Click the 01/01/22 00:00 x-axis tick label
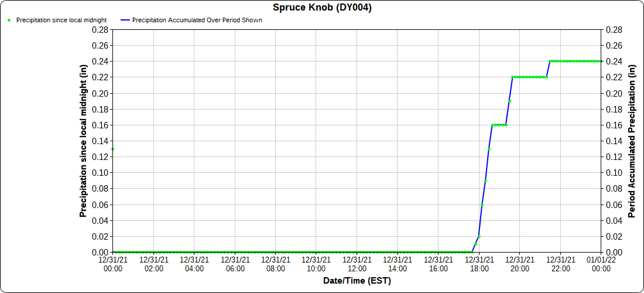The height and width of the screenshot is (293, 644). pyautogui.click(x=601, y=264)
